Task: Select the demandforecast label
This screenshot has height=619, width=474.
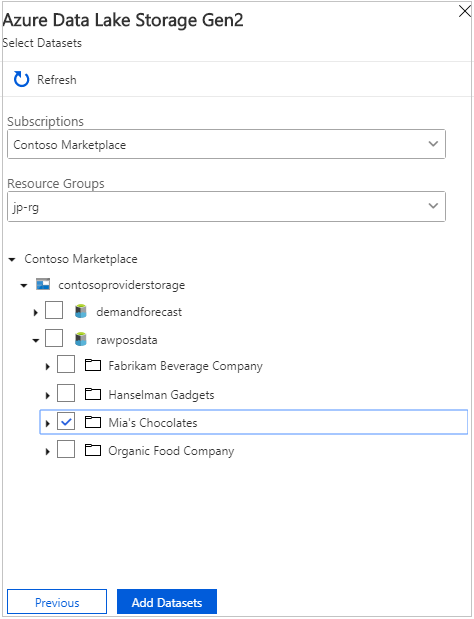Action: [x=139, y=312]
